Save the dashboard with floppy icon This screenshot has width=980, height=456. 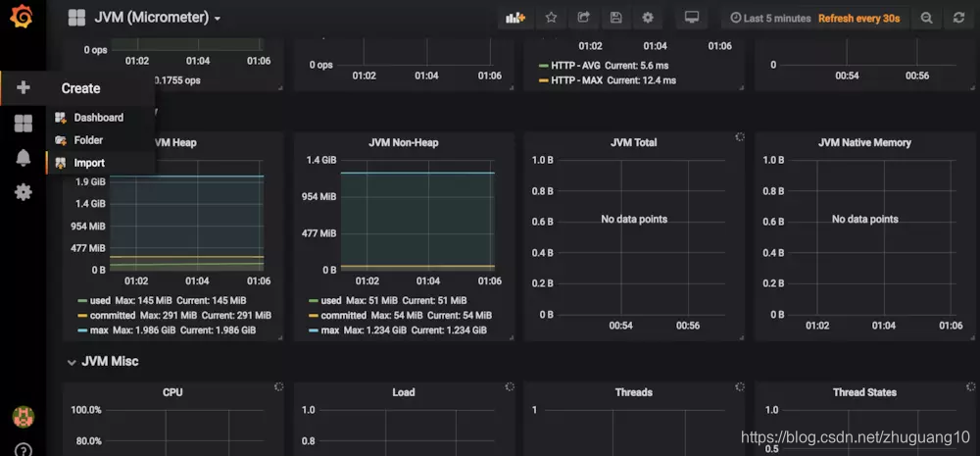(x=616, y=18)
